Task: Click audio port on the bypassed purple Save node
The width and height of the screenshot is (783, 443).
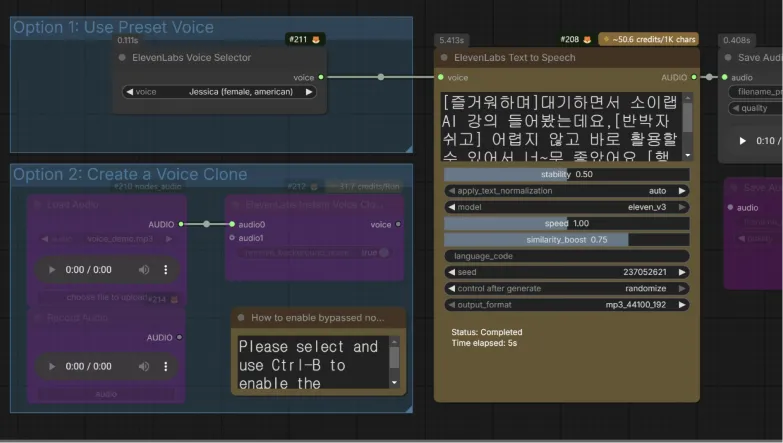Action: coord(731,207)
